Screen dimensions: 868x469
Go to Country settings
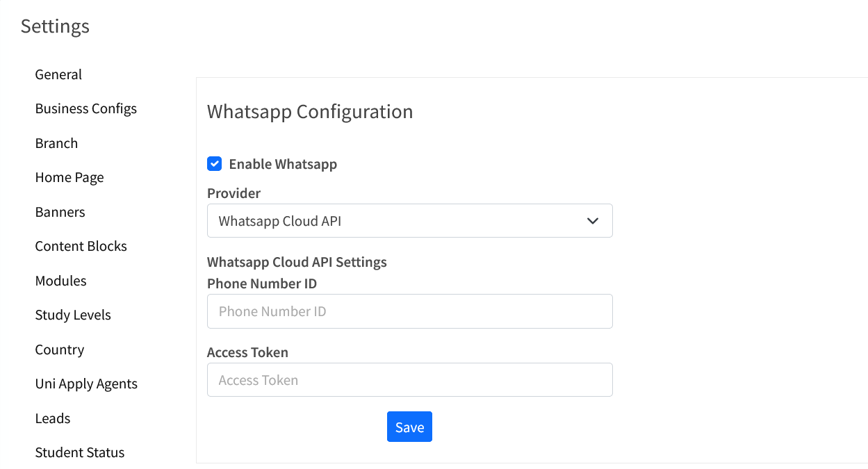coord(60,349)
